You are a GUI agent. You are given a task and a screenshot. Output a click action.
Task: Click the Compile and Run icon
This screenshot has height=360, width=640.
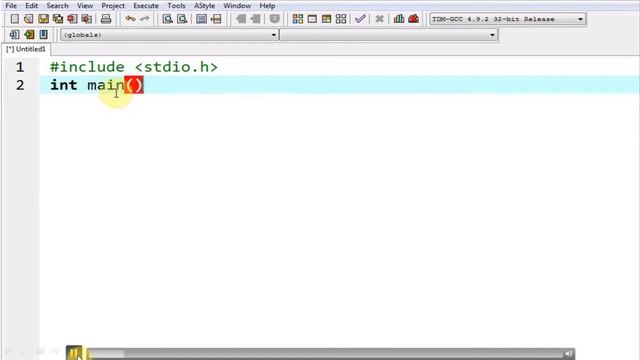(x=327, y=19)
